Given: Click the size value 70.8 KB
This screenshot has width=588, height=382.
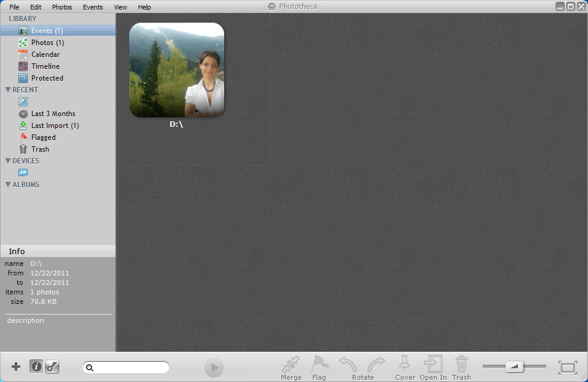Looking at the screenshot, I should pyautogui.click(x=43, y=301).
